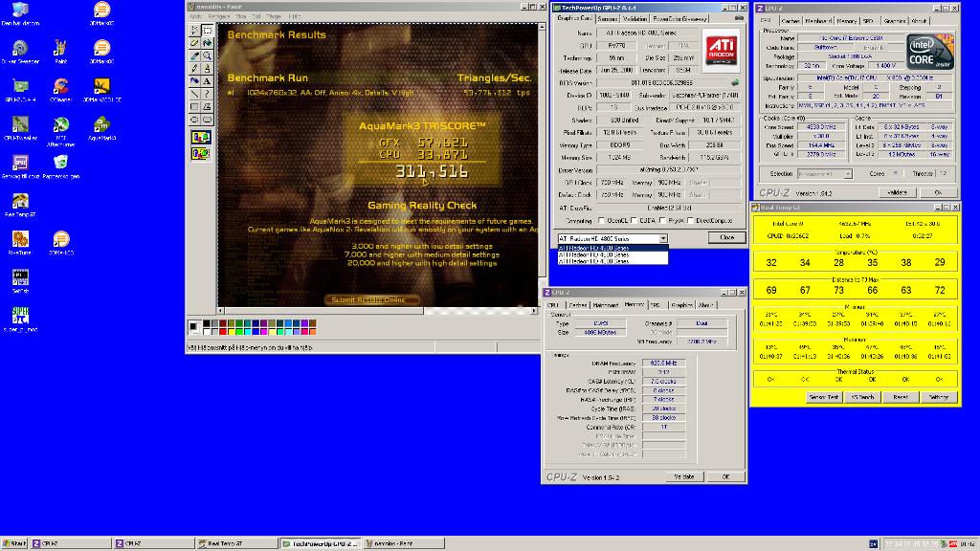Open RealTemp Settings button
Screen dimensions: 980x551
pyautogui.click(x=939, y=397)
